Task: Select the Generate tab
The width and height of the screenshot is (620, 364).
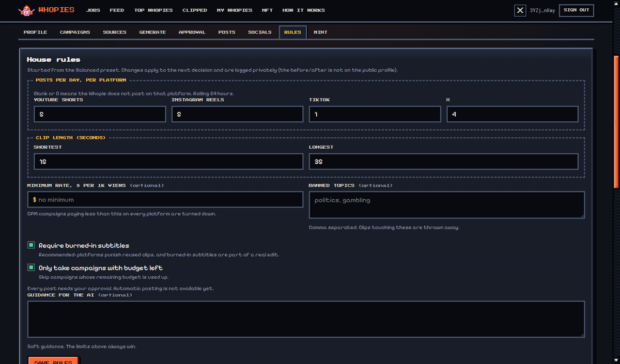Action: 152,32
